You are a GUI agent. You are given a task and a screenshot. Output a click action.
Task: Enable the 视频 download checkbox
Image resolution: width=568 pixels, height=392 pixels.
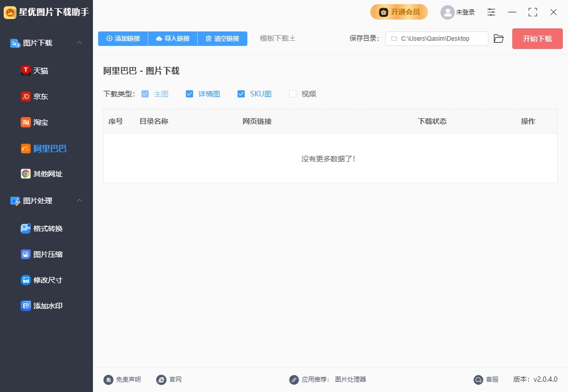[x=293, y=94]
